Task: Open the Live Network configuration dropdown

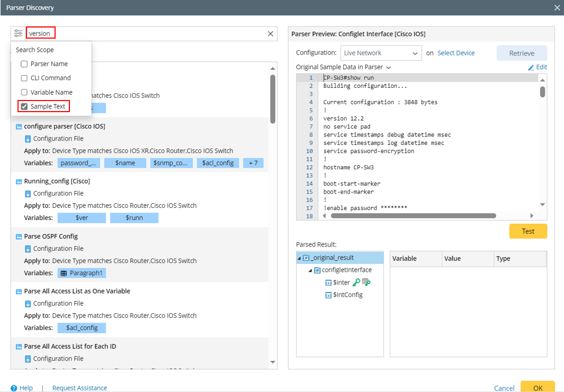Action: pos(381,53)
